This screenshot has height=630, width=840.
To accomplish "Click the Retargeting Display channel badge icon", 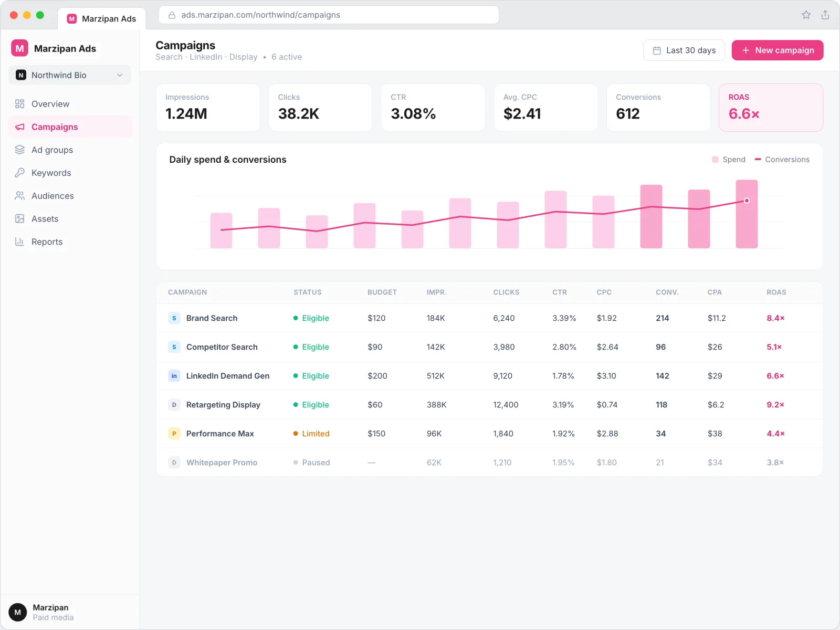I will tap(174, 405).
